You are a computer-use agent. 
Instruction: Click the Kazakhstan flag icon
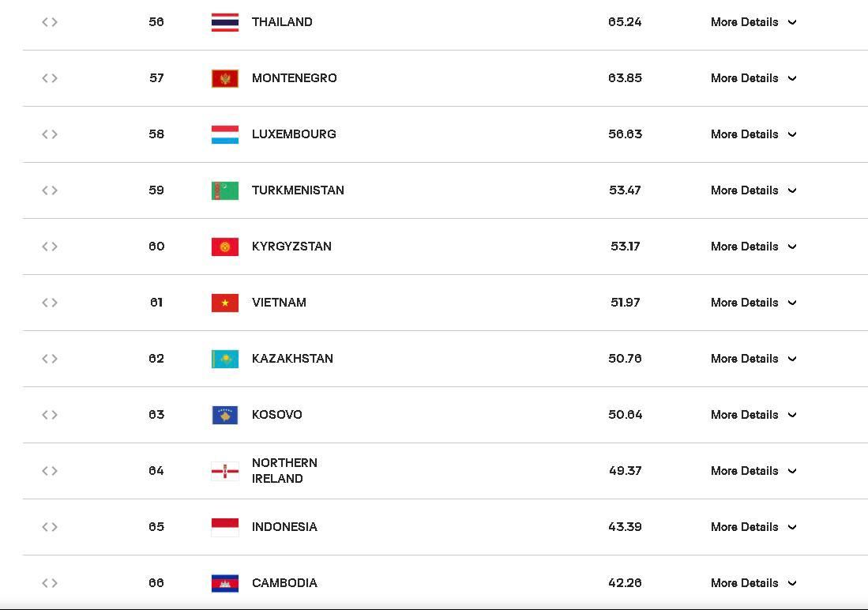pos(225,359)
